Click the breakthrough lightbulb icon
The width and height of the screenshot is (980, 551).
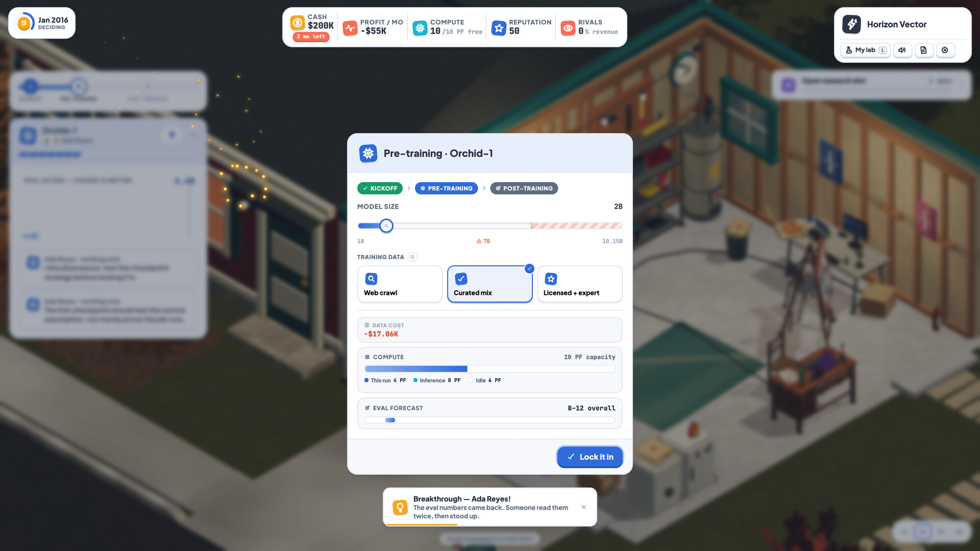(400, 507)
